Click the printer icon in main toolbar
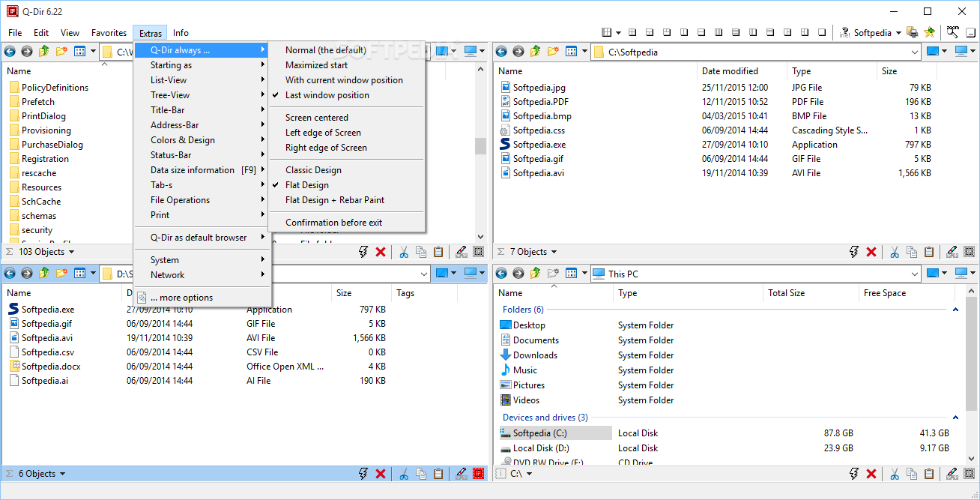This screenshot has width=980, height=500. (x=912, y=32)
